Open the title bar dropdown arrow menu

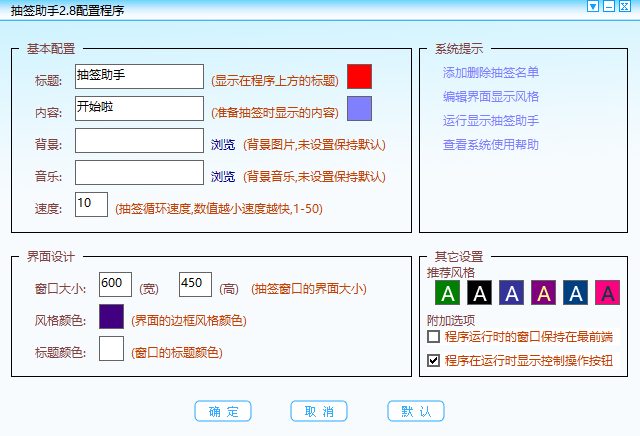(x=592, y=7)
